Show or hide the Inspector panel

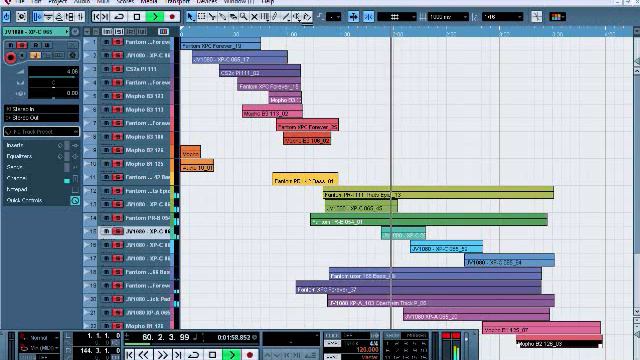pos(38,17)
